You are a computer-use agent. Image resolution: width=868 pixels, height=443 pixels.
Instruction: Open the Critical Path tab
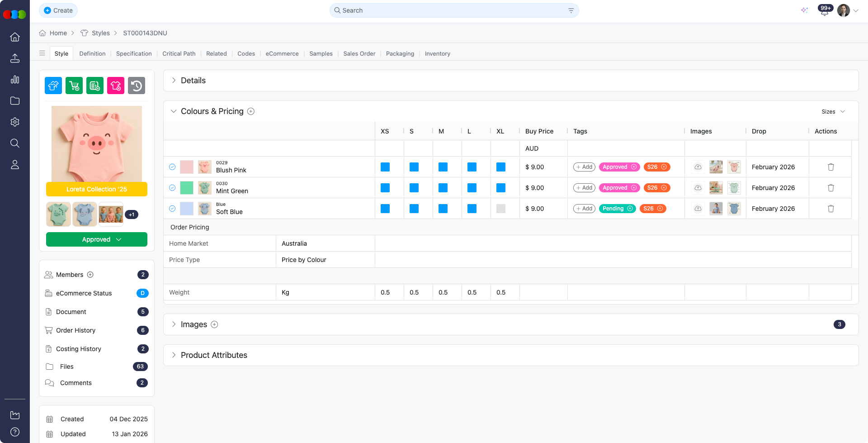tap(179, 53)
